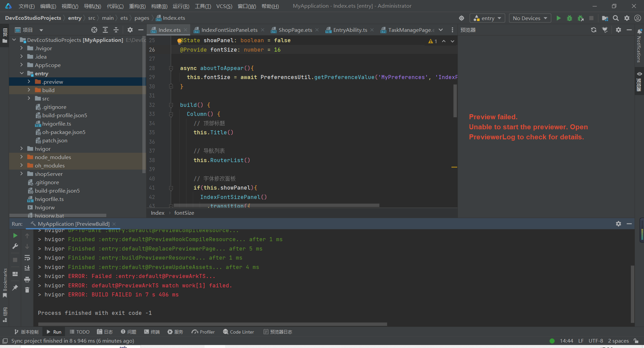Collapse the entry folder
The image size is (644, 348).
[x=21, y=73]
